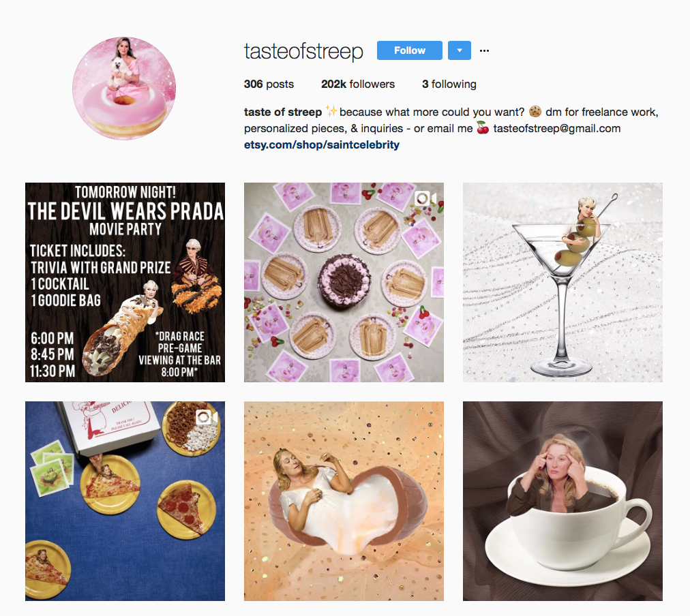690x616 pixels.
Task: Open the coffee cup post
Action: (562, 501)
